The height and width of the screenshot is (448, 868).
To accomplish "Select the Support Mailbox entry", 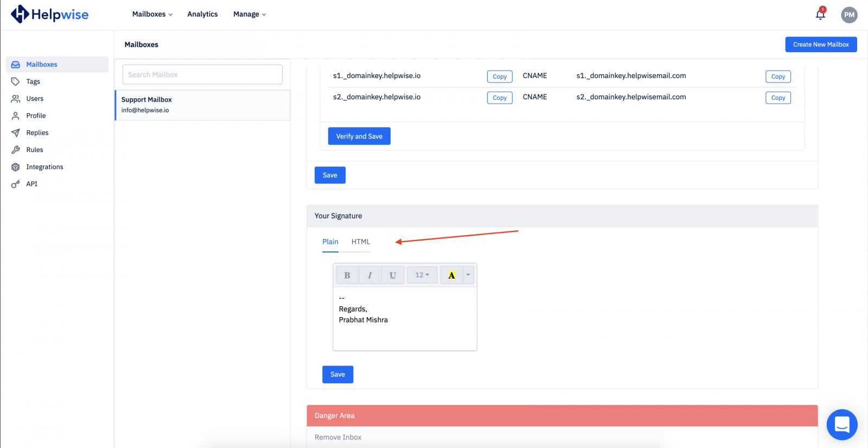I will pyautogui.click(x=202, y=105).
